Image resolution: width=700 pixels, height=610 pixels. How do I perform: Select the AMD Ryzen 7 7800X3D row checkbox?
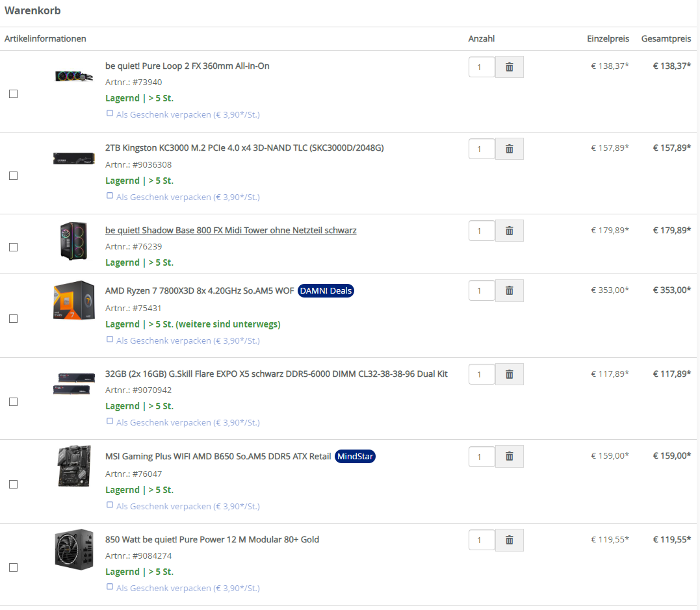click(x=14, y=318)
